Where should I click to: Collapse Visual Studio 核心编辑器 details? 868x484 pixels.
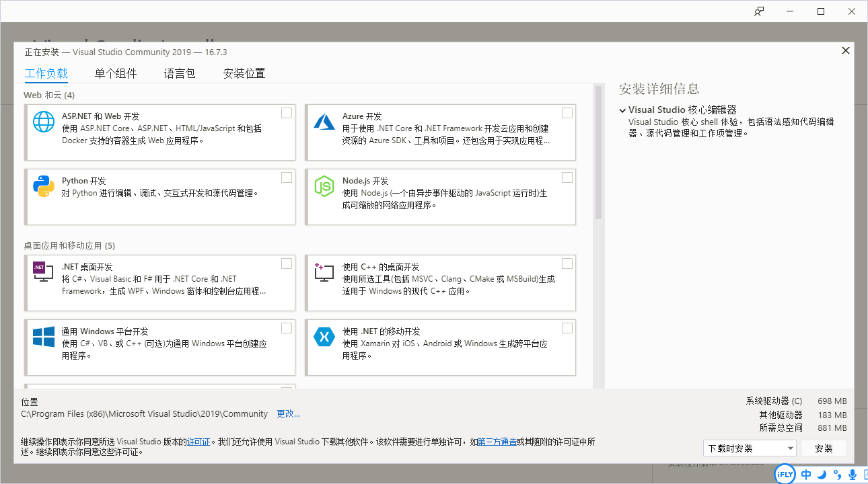point(622,110)
